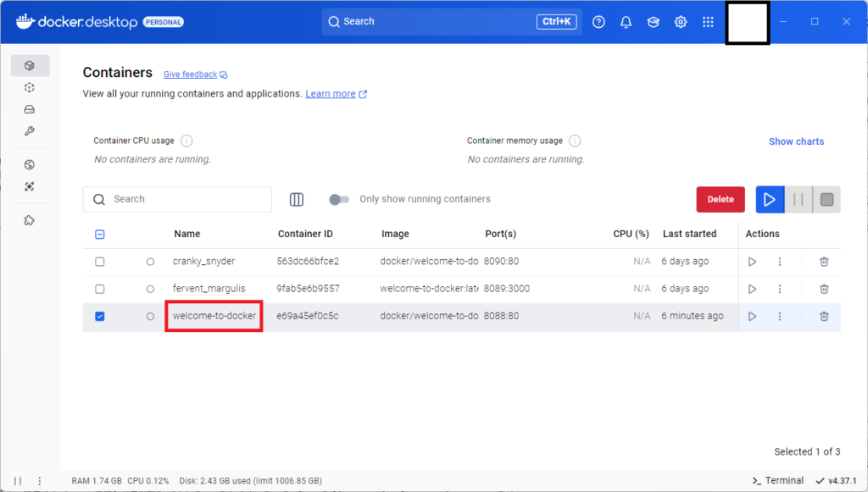Screen dimensions: 868x492
Task: Open Docker Scout icon in the sidebar
Action: point(30,187)
